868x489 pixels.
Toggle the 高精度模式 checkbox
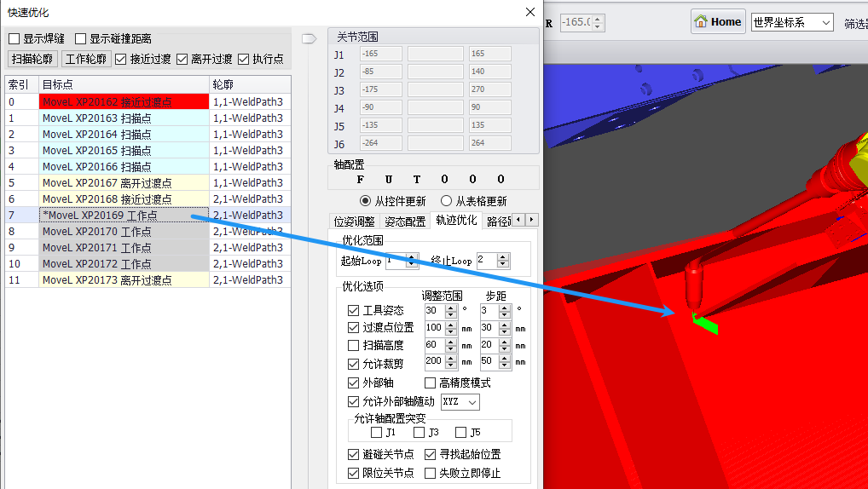(431, 383)
